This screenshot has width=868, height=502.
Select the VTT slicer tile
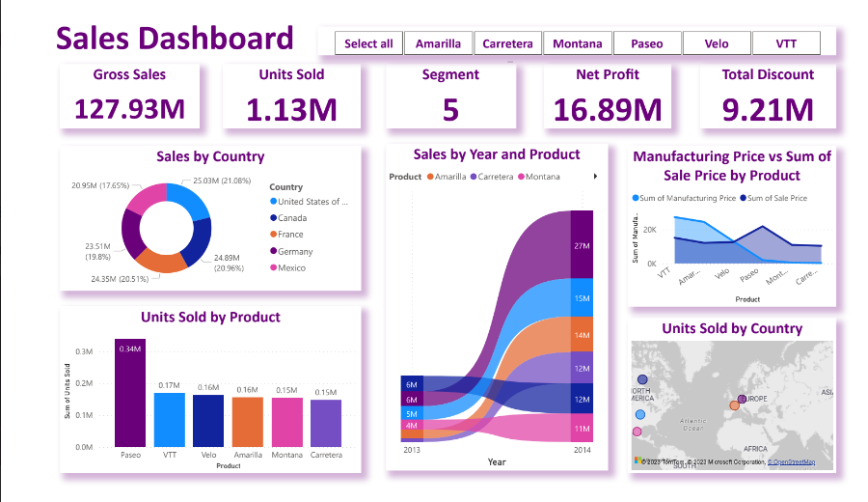tap(785, 43)
